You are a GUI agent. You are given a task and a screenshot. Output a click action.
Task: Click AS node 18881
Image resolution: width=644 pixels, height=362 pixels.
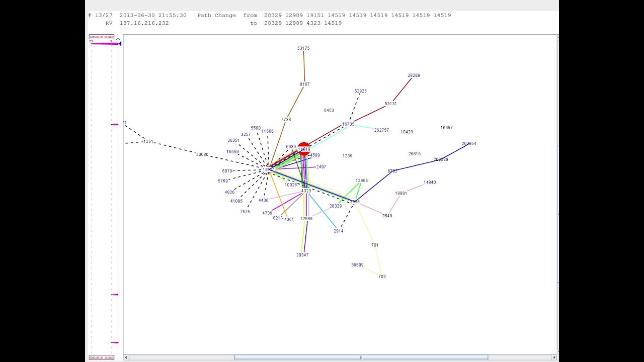(401, 193)
